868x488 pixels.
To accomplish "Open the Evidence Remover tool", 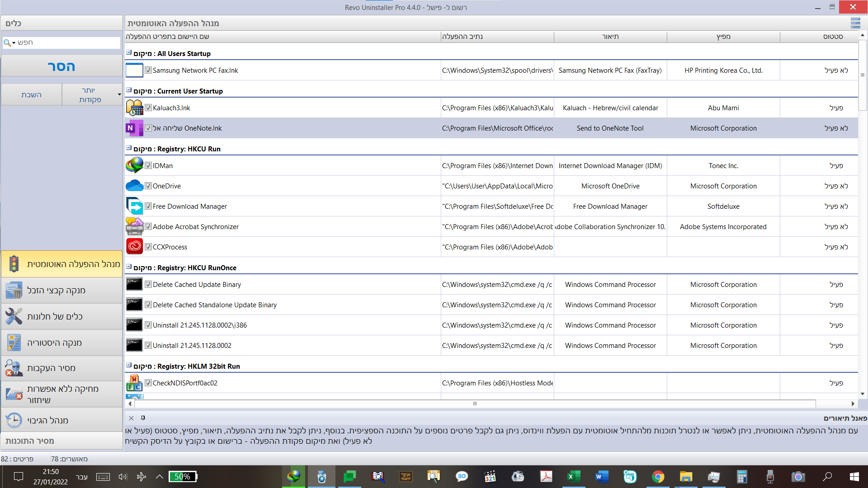I will coord(62,368).
